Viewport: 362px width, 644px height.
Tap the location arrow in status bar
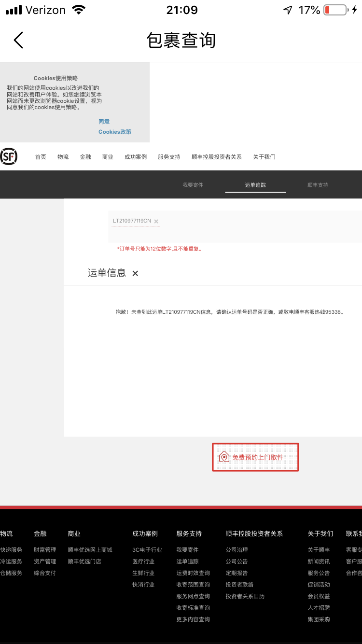[288, 10]
